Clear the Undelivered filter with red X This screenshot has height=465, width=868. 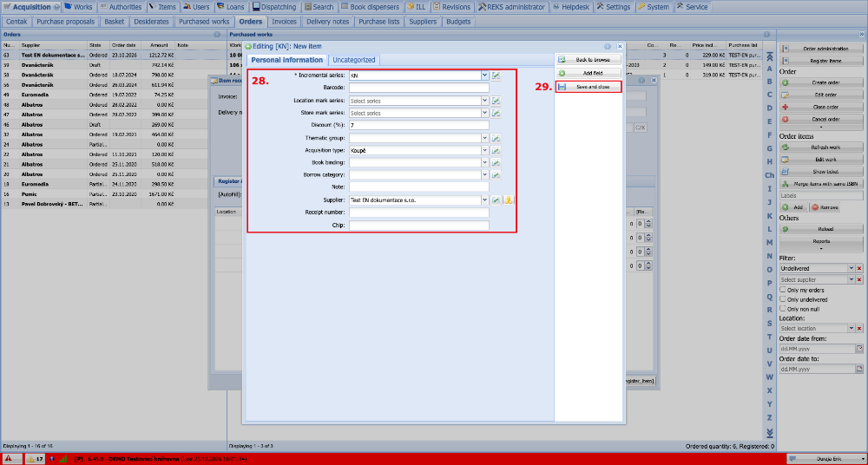tap(859, 268)
